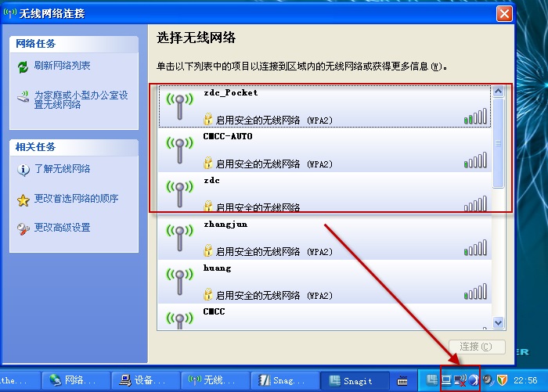Click the wireless icon in title bar

click(9, 13)
